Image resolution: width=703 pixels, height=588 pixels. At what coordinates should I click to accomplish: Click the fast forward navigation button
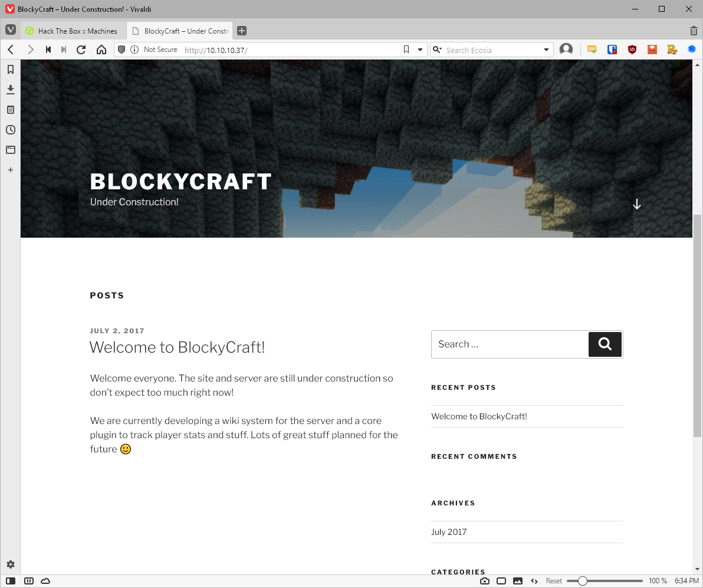coord(64,50)
